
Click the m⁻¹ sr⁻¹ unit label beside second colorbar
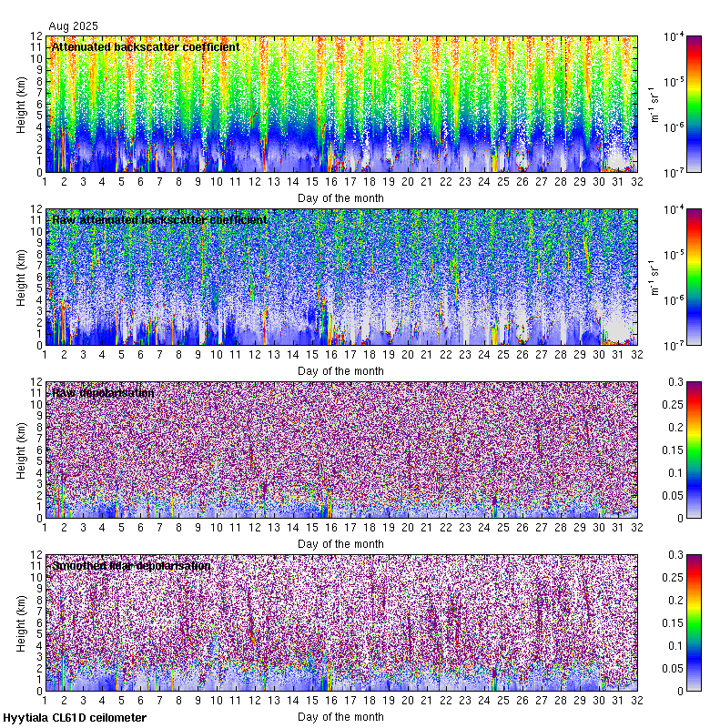point(653,277)
